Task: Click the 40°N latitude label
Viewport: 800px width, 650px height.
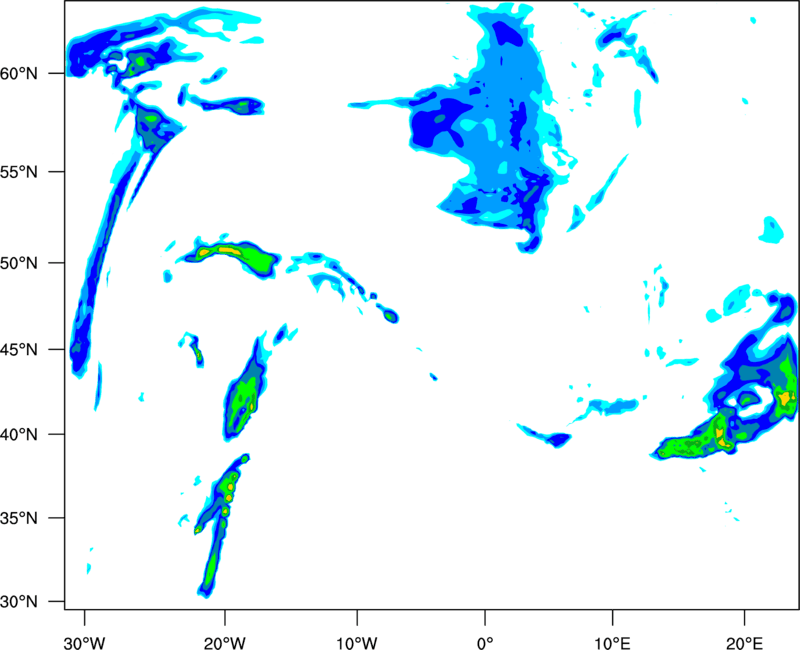Action: coord(19,435)
